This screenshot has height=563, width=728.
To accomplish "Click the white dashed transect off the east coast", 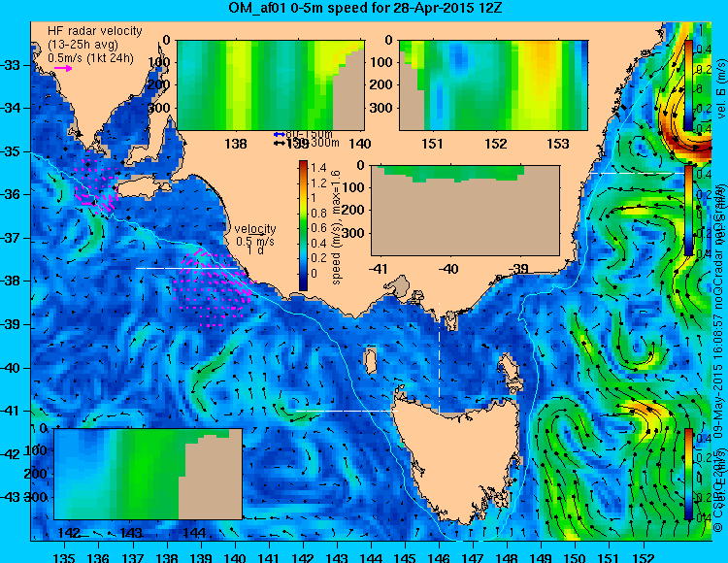I will (x=637, y=173).
